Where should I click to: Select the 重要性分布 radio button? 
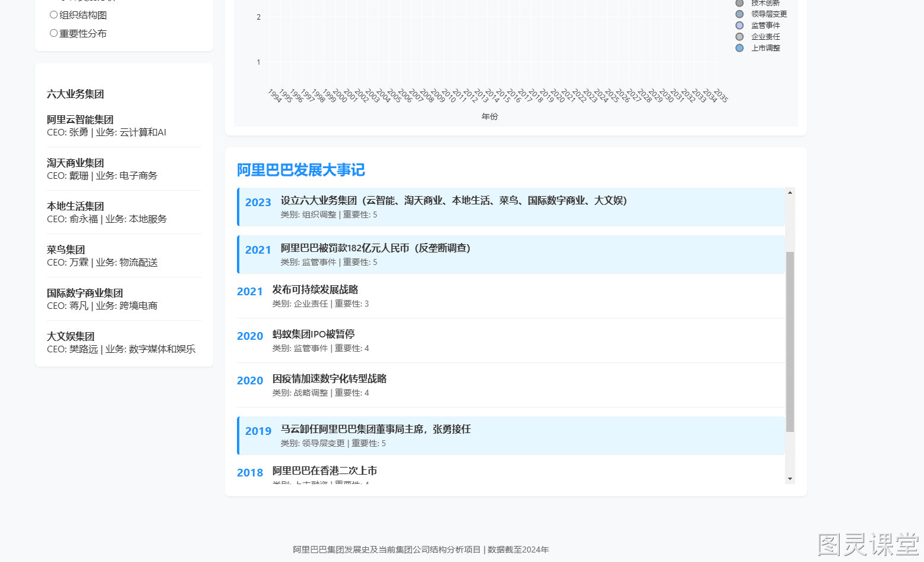tap(53, 33)
